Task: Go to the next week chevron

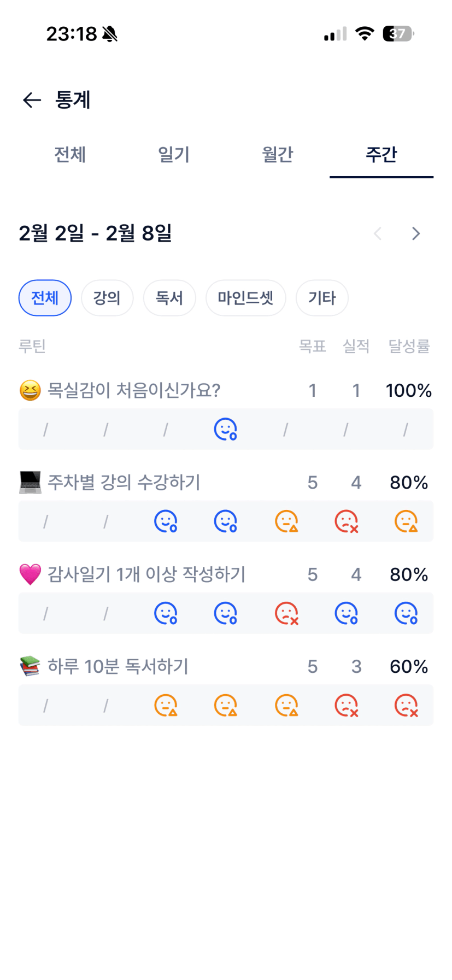Action: (x=416, y=234)
